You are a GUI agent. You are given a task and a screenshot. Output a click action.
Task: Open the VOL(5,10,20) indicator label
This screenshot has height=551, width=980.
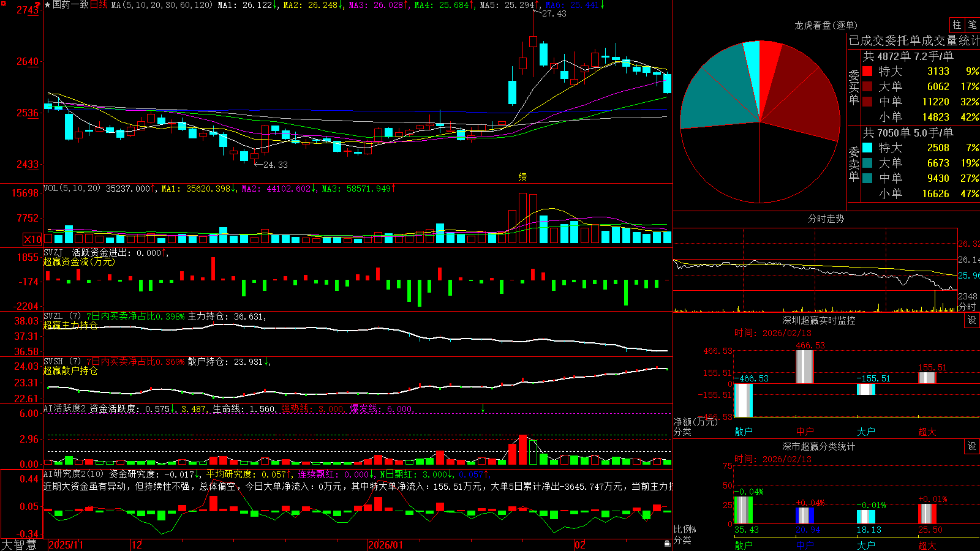72,189
